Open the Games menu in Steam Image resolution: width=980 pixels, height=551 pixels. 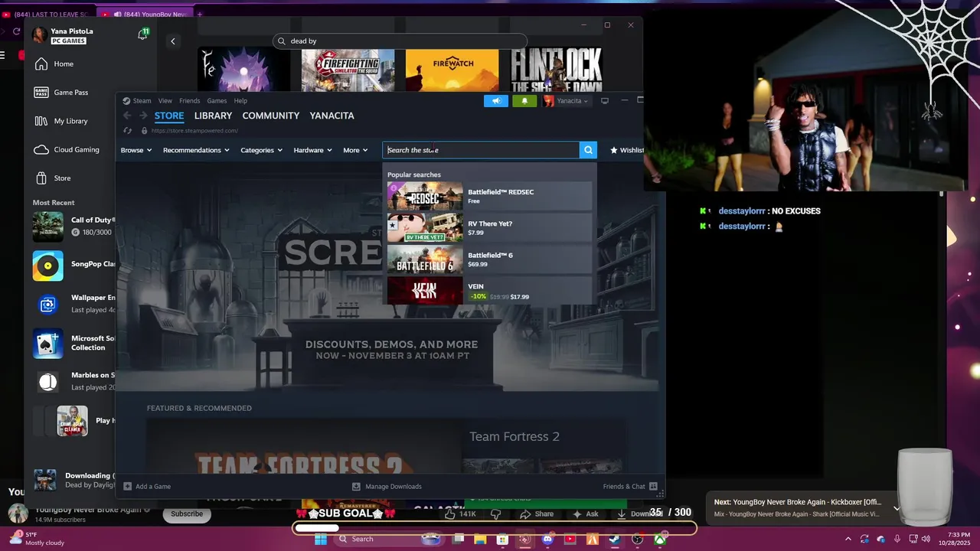click(x=217, y=101)
